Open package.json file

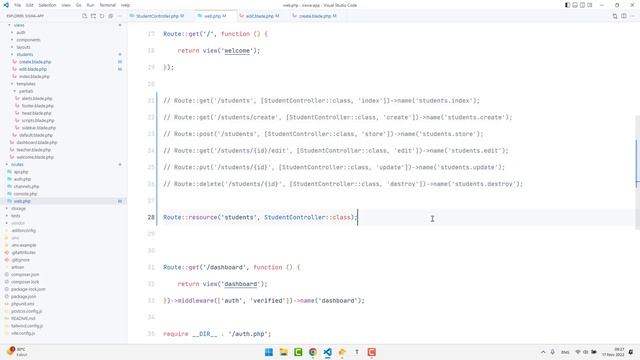point(23,297)
